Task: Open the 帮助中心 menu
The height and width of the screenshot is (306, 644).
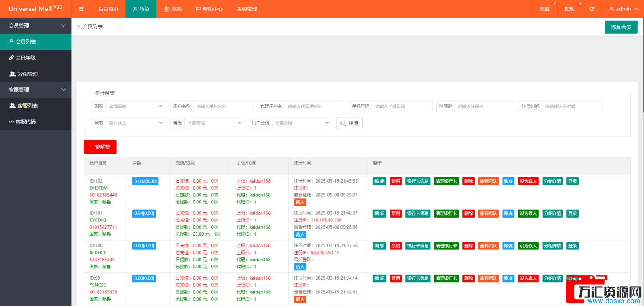Action: pyautogui.click(x=209, y=9)
